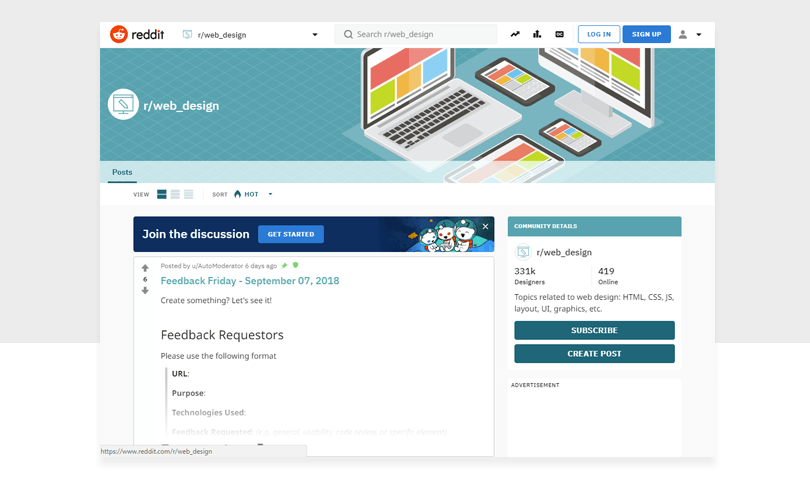Click the pinned post pin icon

(284, 266)
